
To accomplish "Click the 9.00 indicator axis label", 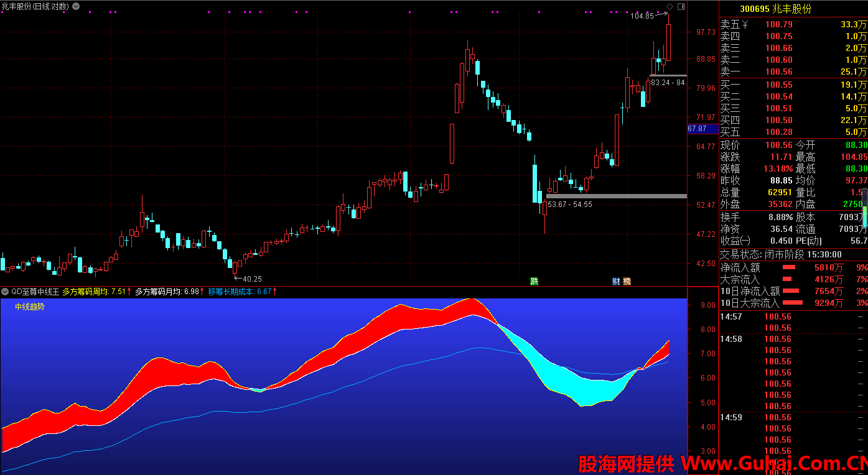I will 707,305.
